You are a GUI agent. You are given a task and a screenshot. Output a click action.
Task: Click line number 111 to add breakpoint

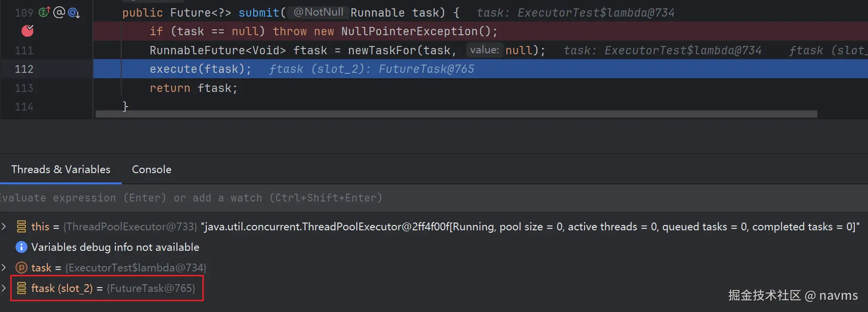(24, 50)
